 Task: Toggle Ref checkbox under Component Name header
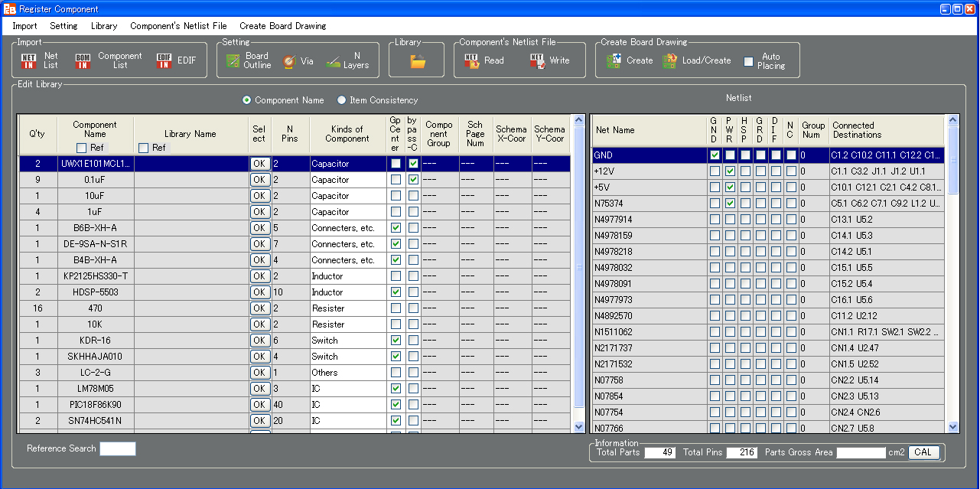(x=81, y=148)
